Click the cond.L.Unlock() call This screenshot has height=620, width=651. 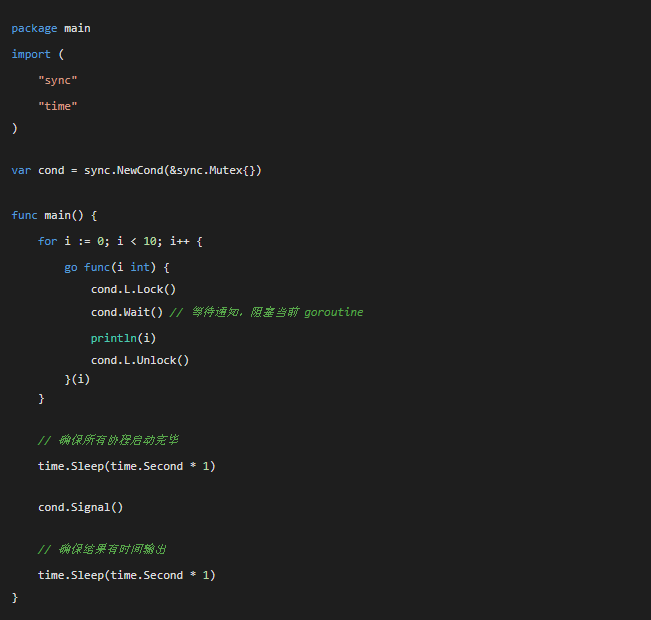[140, 360]
